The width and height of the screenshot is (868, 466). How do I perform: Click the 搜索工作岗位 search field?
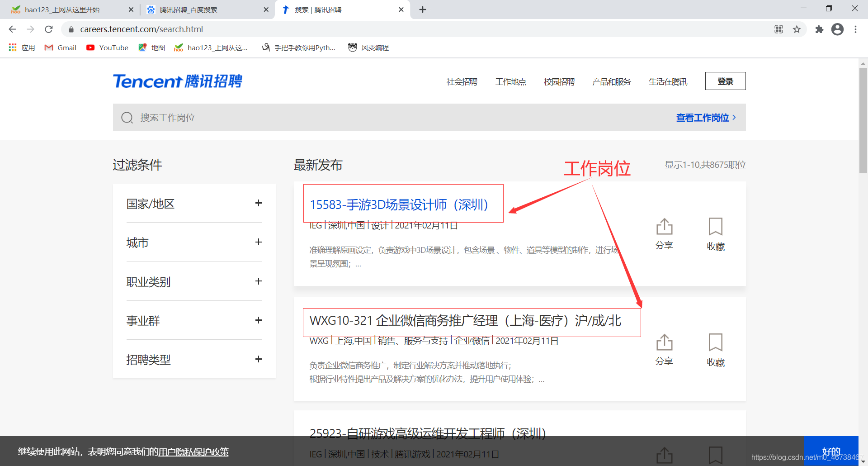point(429,118)
